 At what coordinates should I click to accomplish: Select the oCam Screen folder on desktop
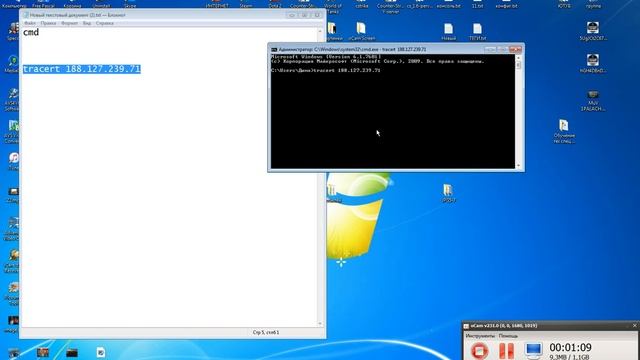361,31
